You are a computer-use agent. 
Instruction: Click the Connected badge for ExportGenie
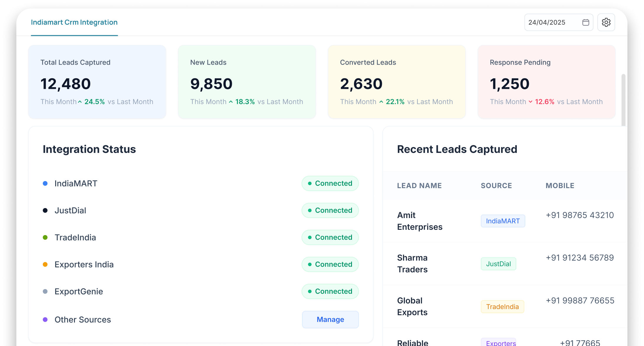(330, 291)
